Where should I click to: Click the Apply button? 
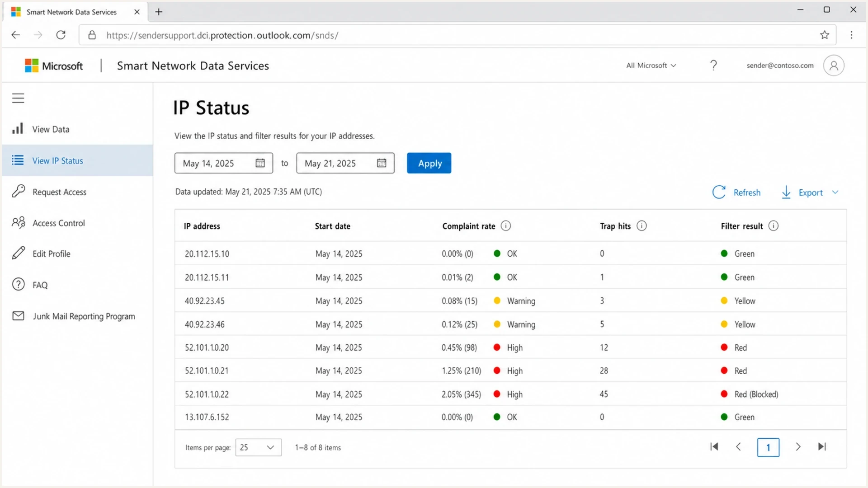429,163
